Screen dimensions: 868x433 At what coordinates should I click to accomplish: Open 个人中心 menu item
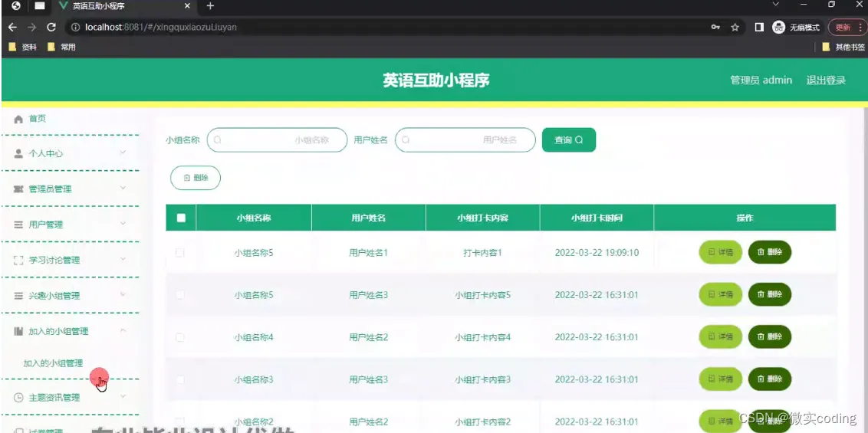46,154
